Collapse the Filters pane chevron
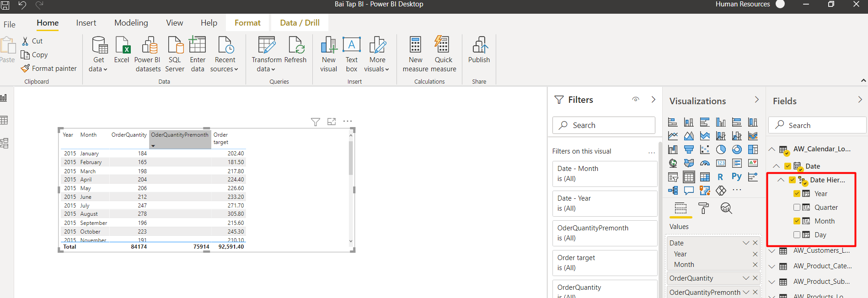 [654, 99]
